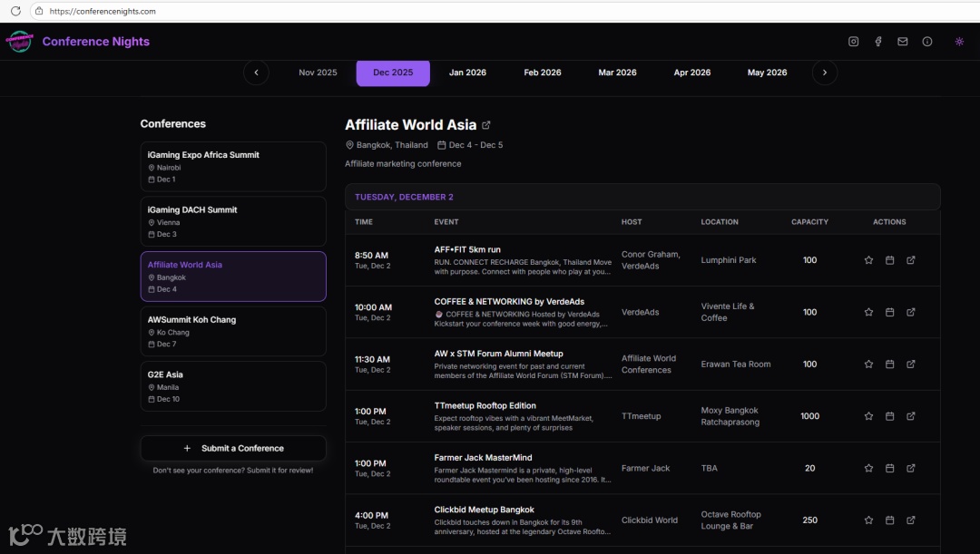
Task: Click the Tuesday, December 2 date header
Action: 405,197
